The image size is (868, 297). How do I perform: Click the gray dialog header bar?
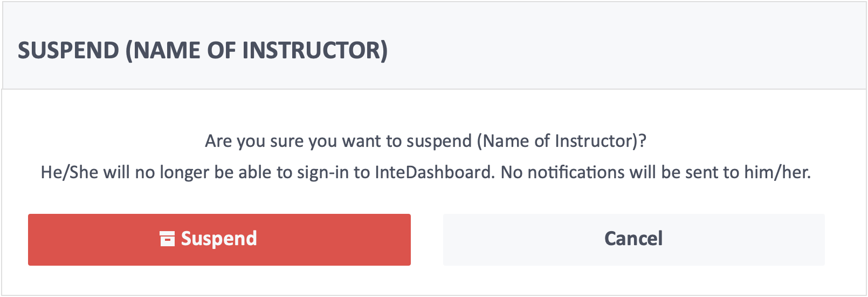click(x=434, y=46)
